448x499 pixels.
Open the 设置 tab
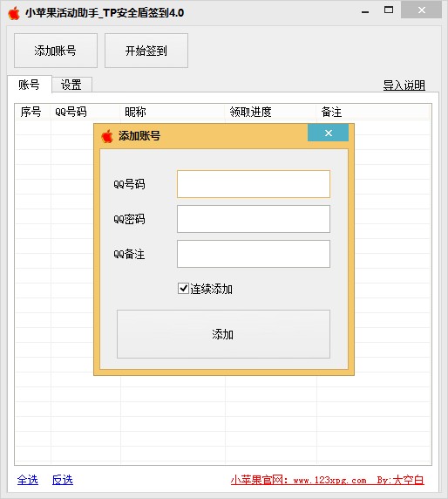(x=71, y=85)
